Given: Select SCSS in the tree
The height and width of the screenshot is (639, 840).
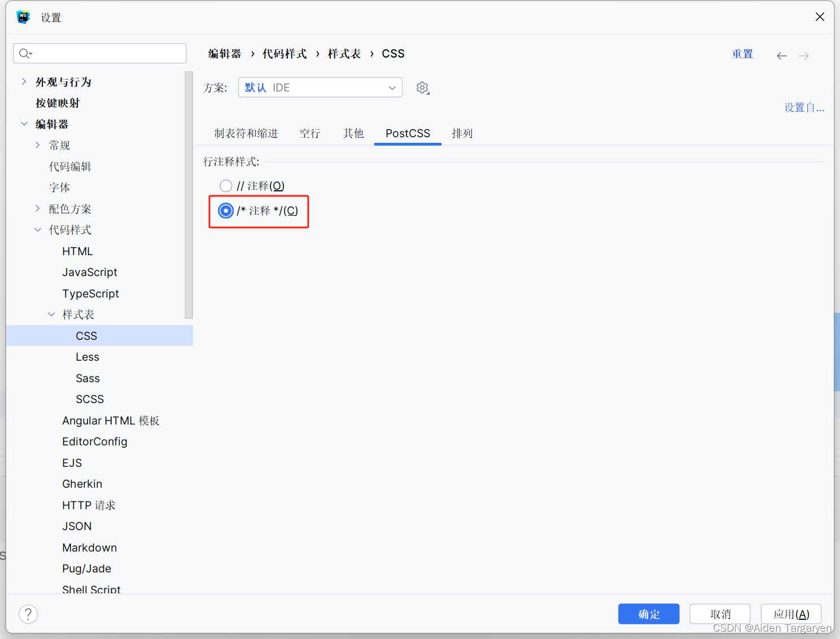Looking at the screenshot, I should [x=90, y=399].
